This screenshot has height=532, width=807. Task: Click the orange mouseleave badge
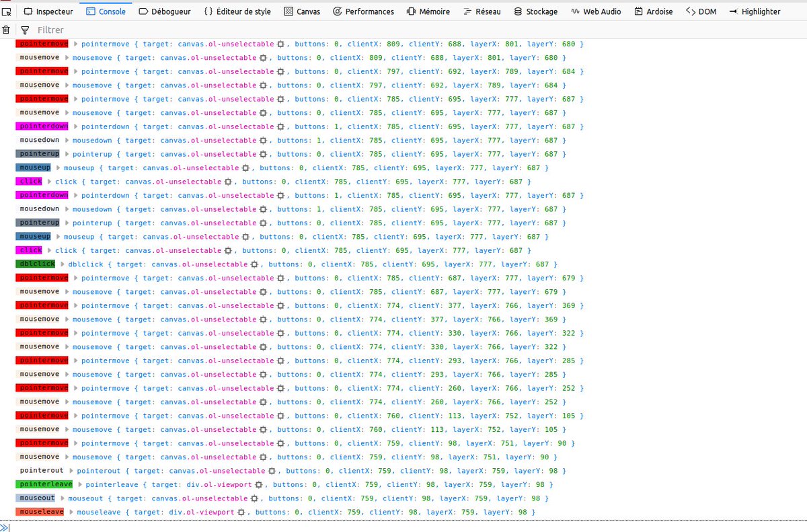[x=39, y=512]
